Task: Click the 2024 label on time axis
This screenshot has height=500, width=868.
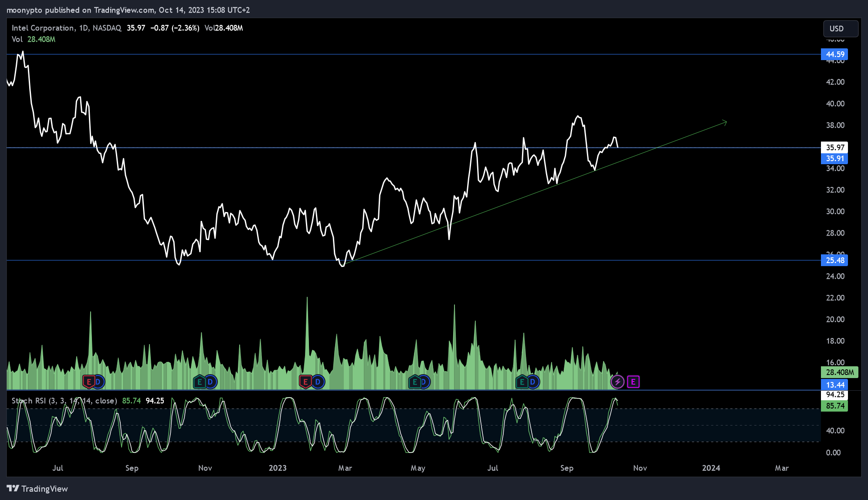Action: 711,468
